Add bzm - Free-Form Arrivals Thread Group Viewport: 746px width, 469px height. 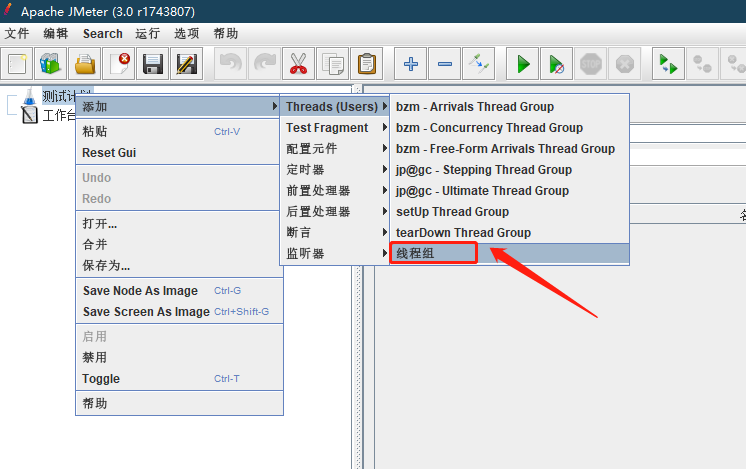[x=510, y=148]
